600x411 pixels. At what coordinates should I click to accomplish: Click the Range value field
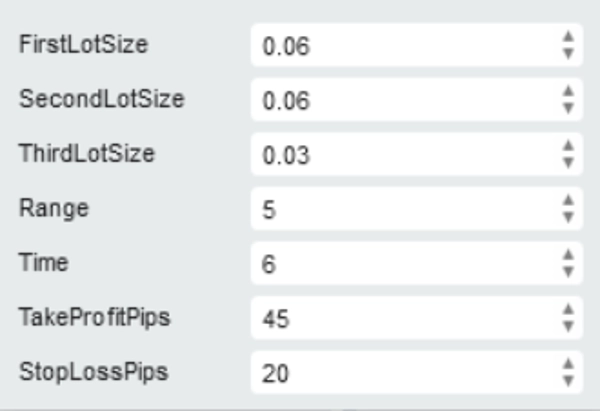click(400, 211)
